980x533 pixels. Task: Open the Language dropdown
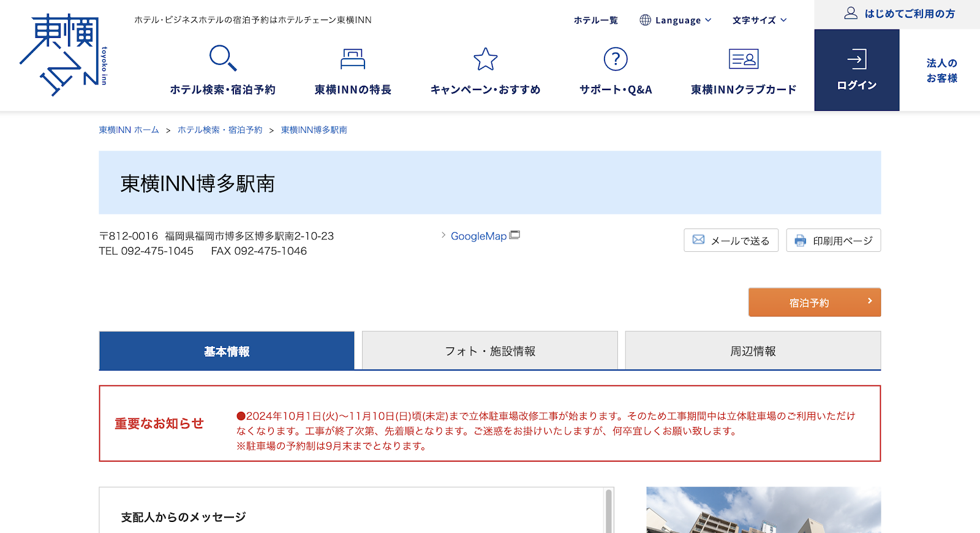676,20
